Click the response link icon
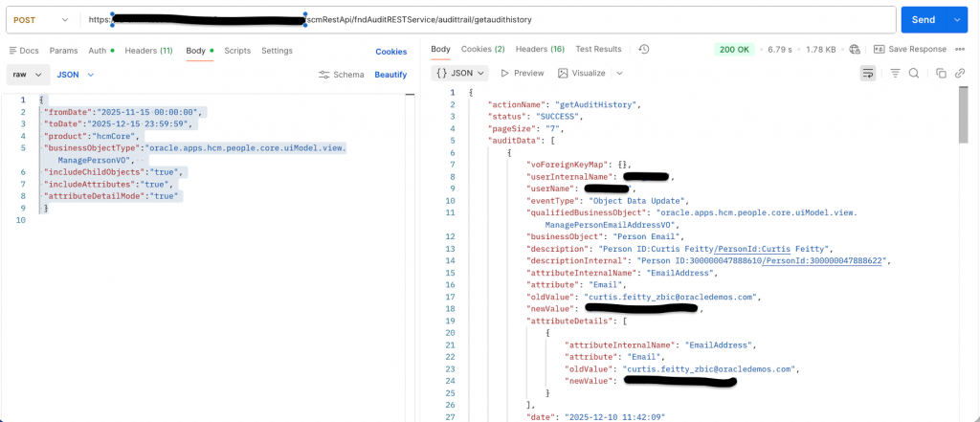 [x=961, y=73]
